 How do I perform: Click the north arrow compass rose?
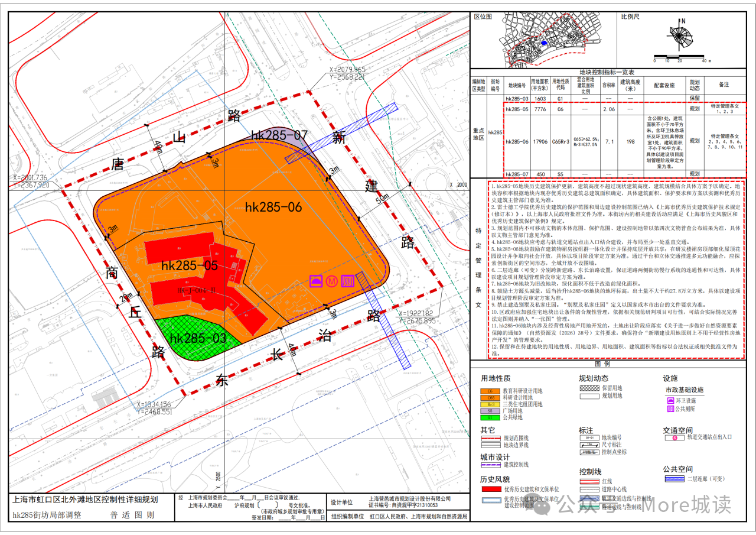(681, 35)
